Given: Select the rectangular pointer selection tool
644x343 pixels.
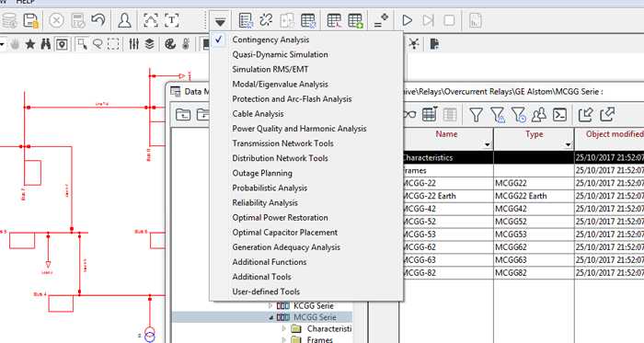Looking at the screenshot, I should [x=82, y=44].
